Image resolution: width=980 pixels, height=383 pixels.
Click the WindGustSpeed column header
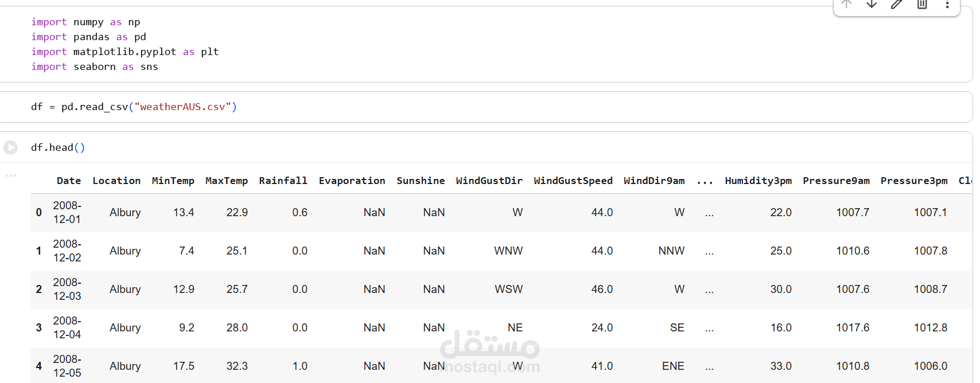coord(573,181)
